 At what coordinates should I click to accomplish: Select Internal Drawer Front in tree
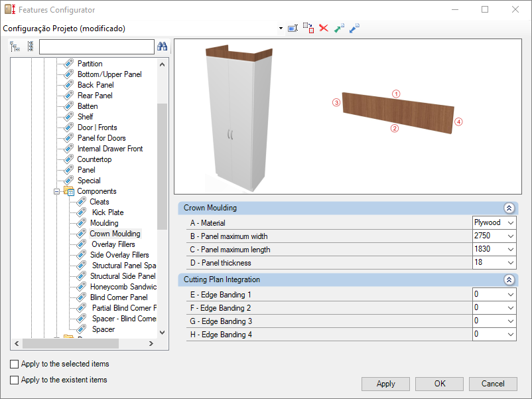(x=110, y=149)
